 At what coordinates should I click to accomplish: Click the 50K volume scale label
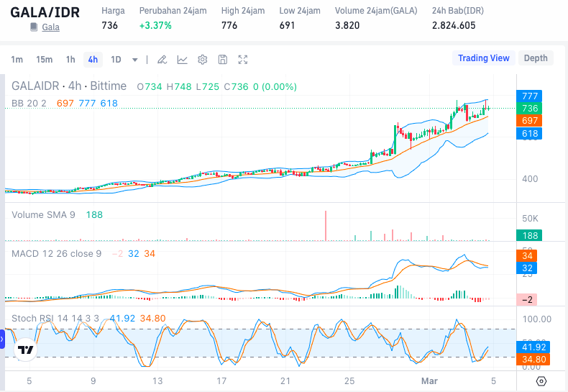[x=530, y=219]
